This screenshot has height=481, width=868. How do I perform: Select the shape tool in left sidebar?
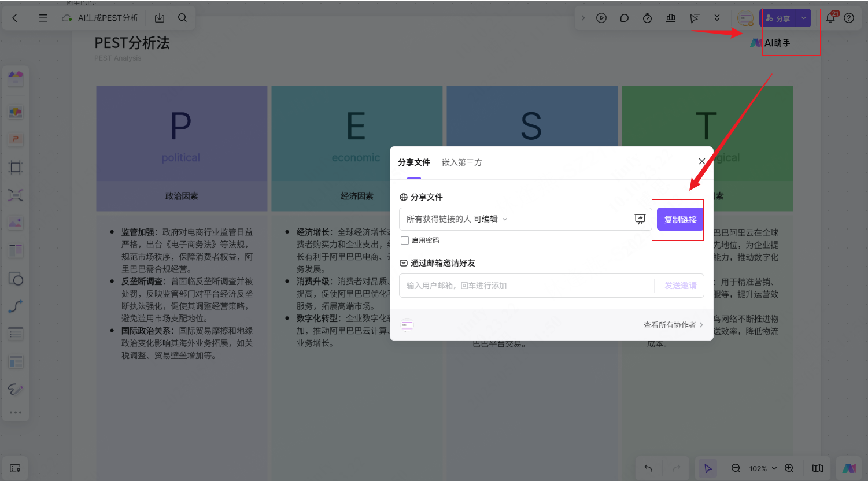coord(16,279)
